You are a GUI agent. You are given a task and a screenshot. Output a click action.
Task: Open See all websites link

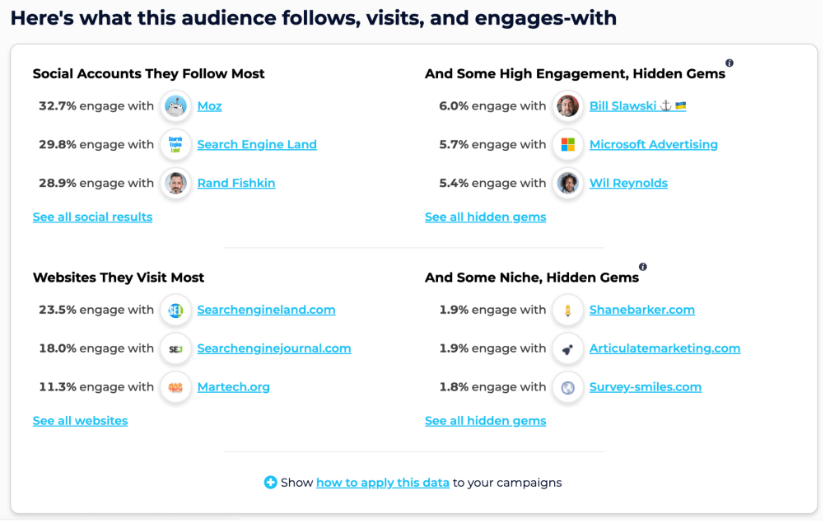pyautogui.click(x=80, y=421)
